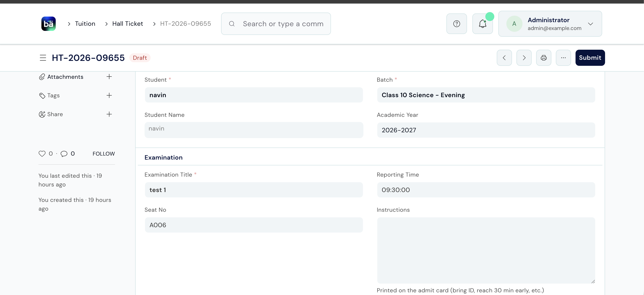644x295 pixels.
Task: Collapse the Examination section heading
Action: point(164,158)
